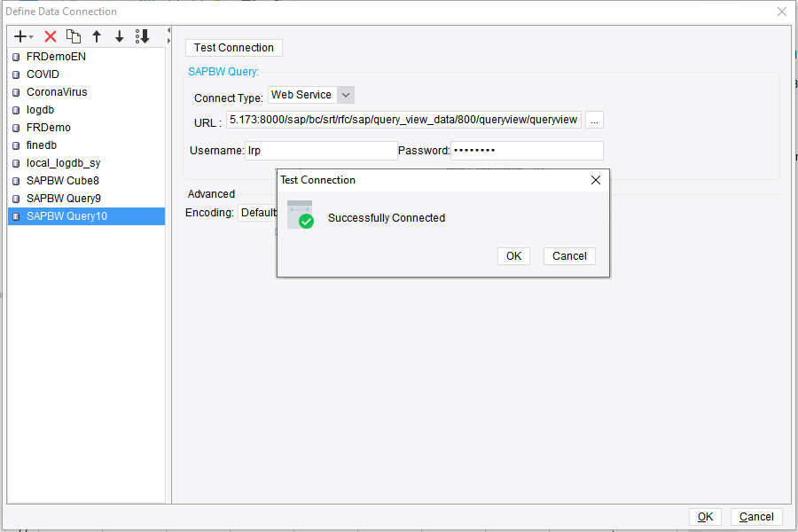The width and height of the screenshot is (798, 532).
Task: Click the database icon beside COVID
Action: (14, 74)
